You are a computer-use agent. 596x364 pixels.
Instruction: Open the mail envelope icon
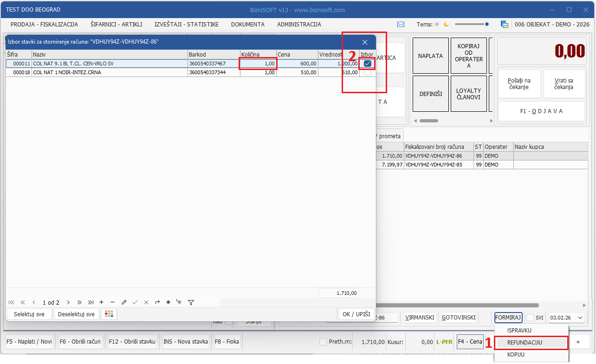point(401,25)
